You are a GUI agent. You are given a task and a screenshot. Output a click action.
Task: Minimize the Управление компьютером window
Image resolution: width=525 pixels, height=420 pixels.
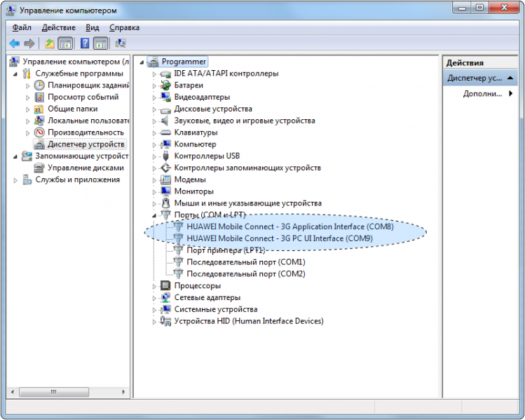[462, 8]
